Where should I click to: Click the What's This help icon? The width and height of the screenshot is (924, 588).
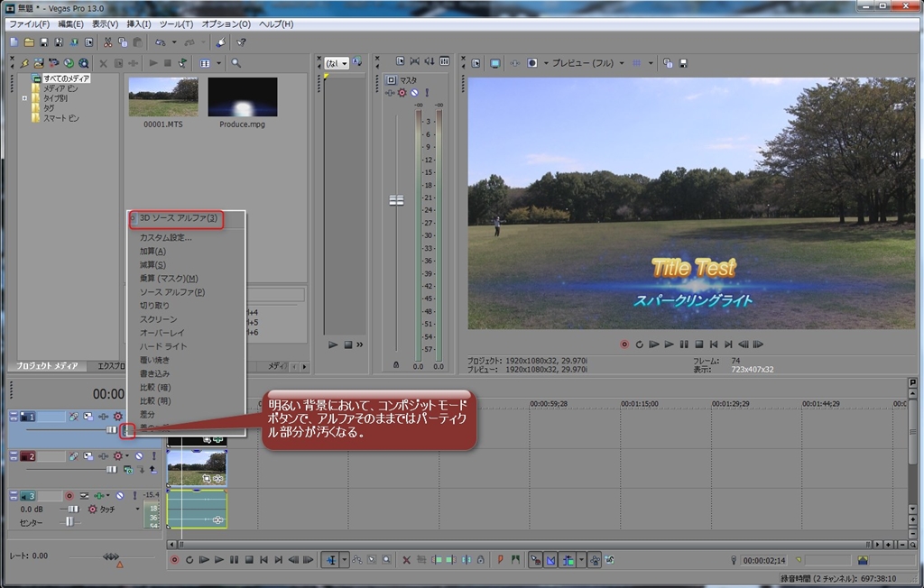[x=241, y=42]
